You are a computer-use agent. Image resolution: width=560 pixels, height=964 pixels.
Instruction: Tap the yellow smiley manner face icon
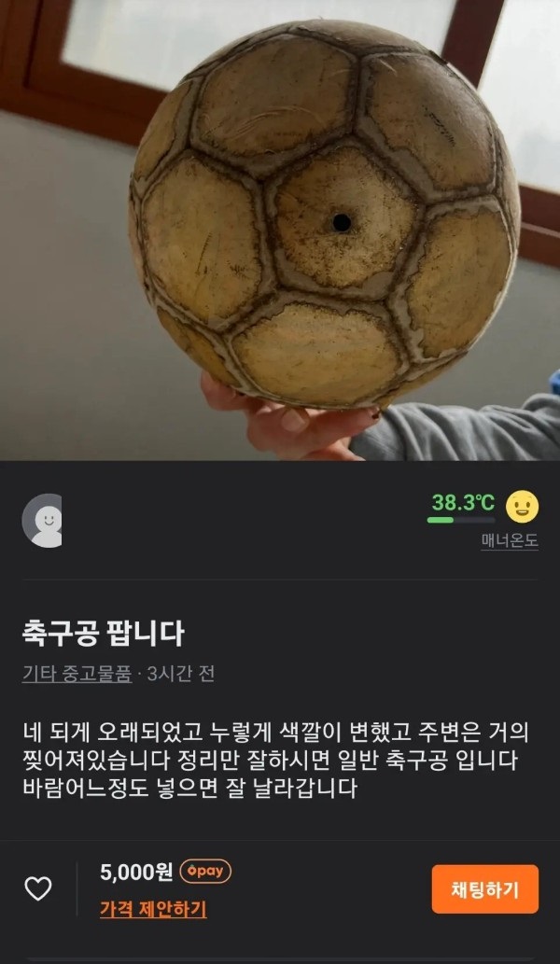pyautogui.click(x=522, y=507)
